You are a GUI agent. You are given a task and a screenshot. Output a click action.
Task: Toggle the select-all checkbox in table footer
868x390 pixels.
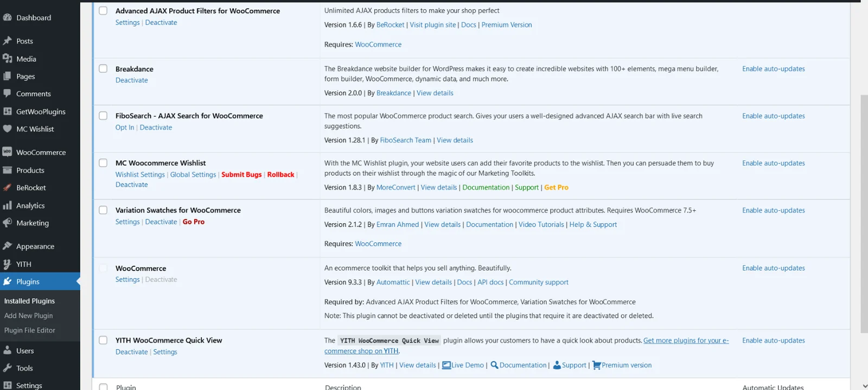[103, 387]
